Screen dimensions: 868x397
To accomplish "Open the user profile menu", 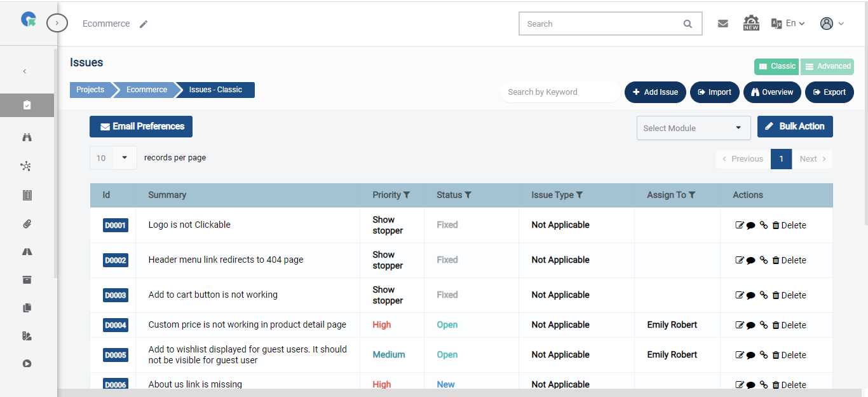I will (x=832, y=24).
